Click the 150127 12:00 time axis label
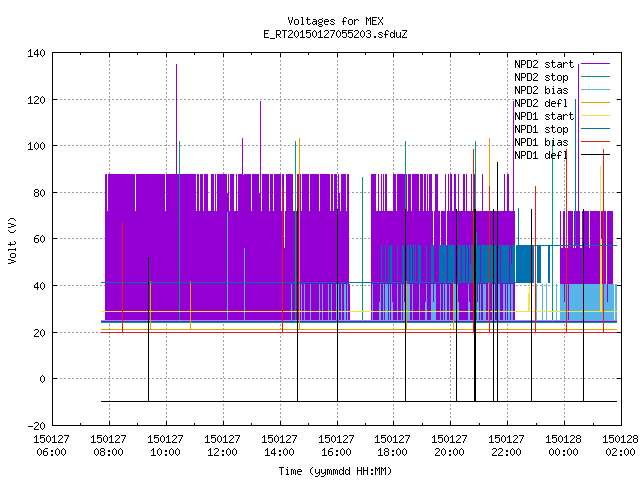Screen dimensions: 640x480 [222, 446]
